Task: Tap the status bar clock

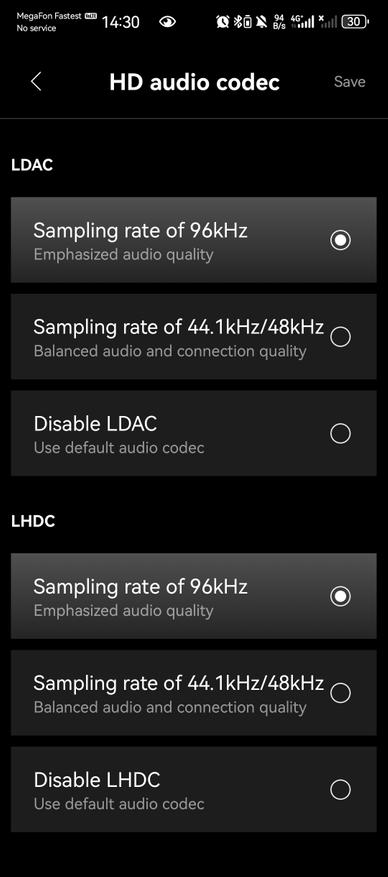Action: (x=121, y=22)
